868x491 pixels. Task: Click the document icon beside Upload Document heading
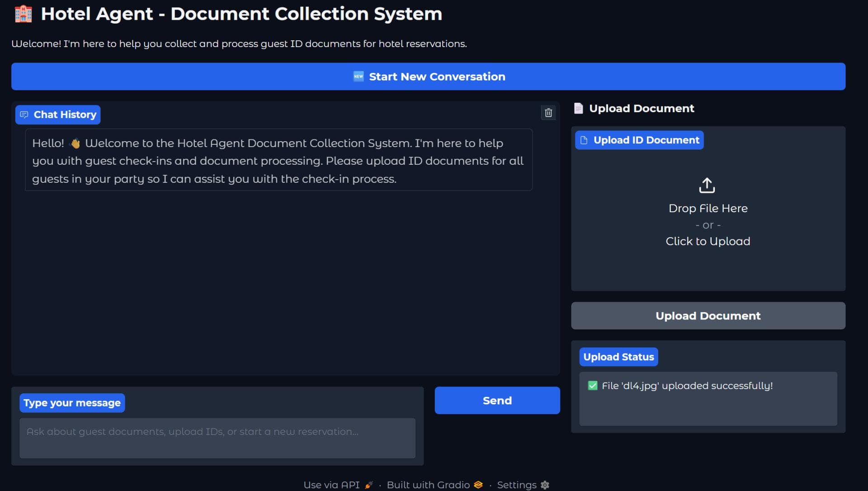click(x=578, y=108)
